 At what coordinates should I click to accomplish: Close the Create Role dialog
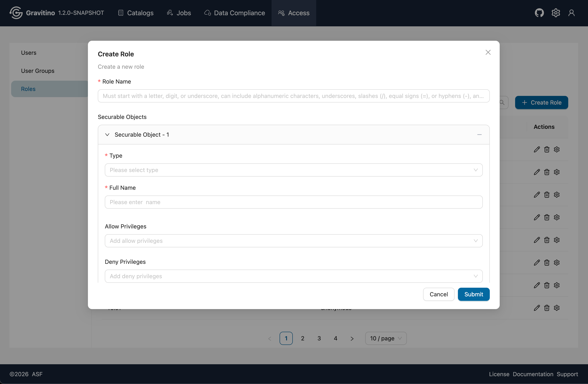(488, 52)
